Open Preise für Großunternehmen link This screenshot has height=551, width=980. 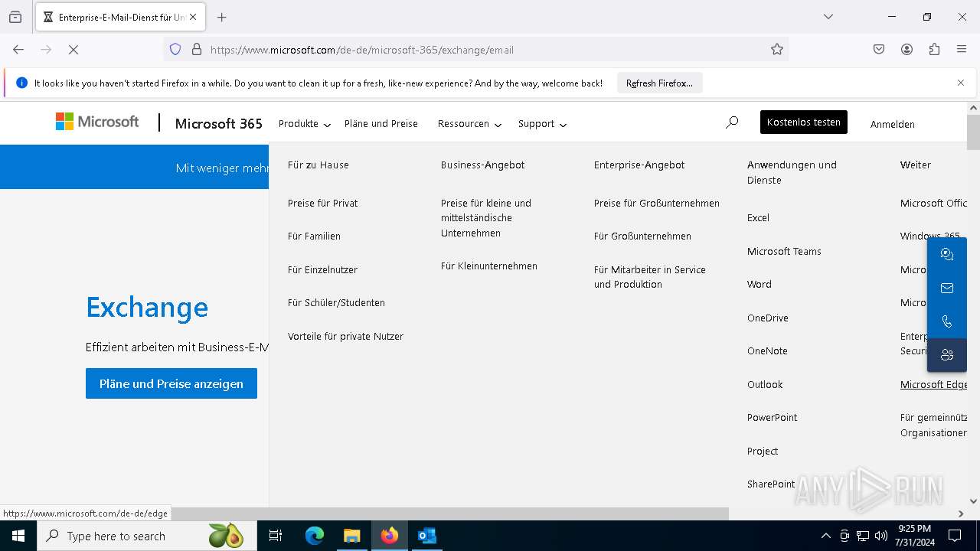657,203
